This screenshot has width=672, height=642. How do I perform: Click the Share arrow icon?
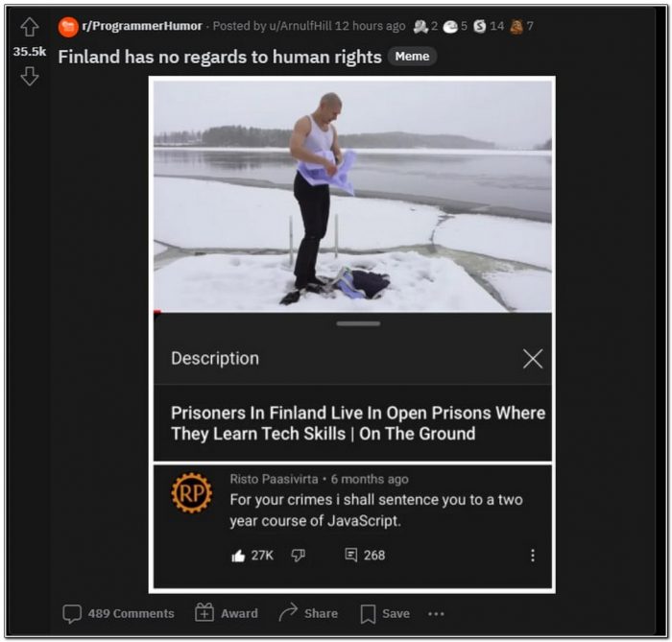(288, 612)
